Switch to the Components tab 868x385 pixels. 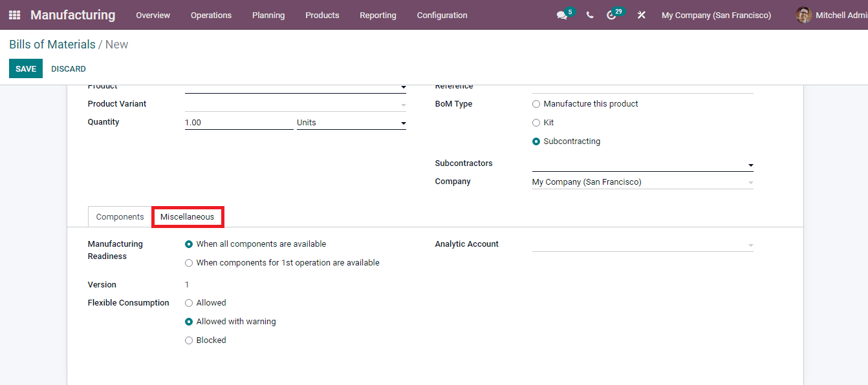point(119,217)
